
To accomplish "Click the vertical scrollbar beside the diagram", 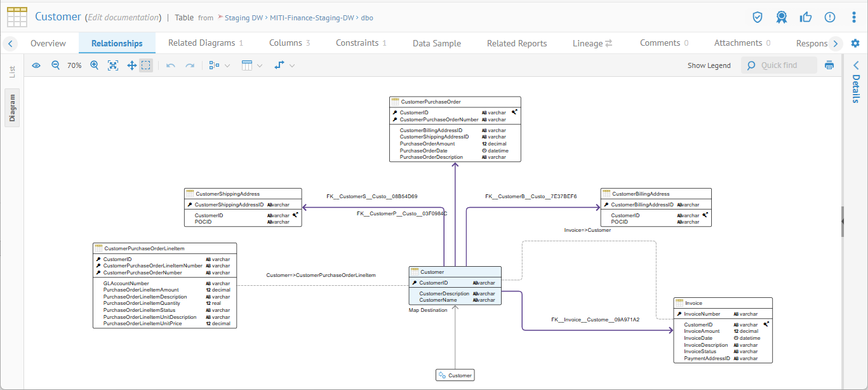I will [x=842, y=221].
